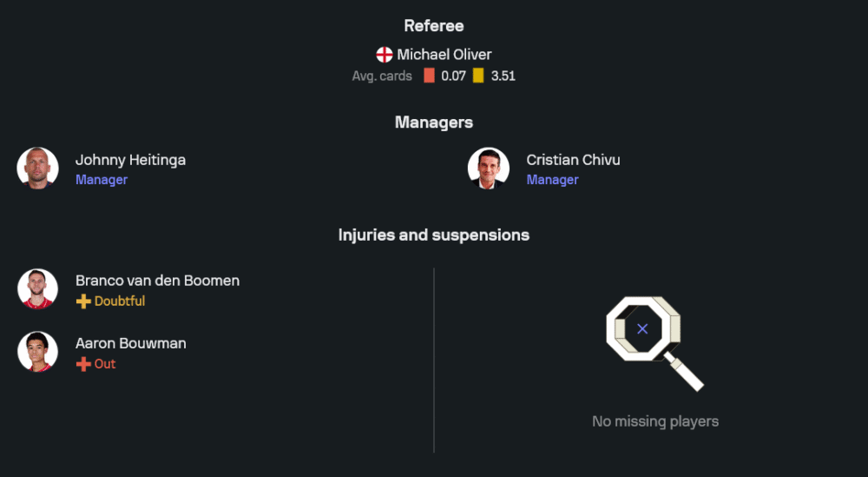This screenshot has height=477, width=868.
Task: Go to Aaron Bouwman's page
Action: tap(130, 343)
